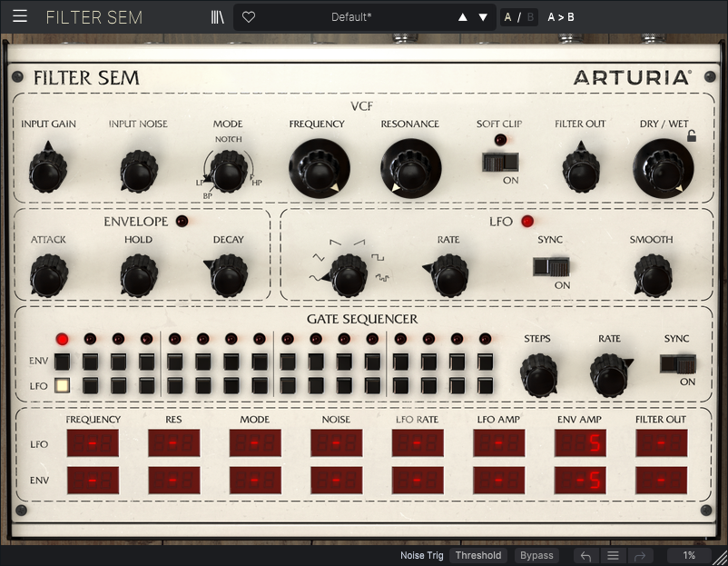Click the Bypass button
Image resolution: width=728 pixels, height=566 pixels.
536,555
